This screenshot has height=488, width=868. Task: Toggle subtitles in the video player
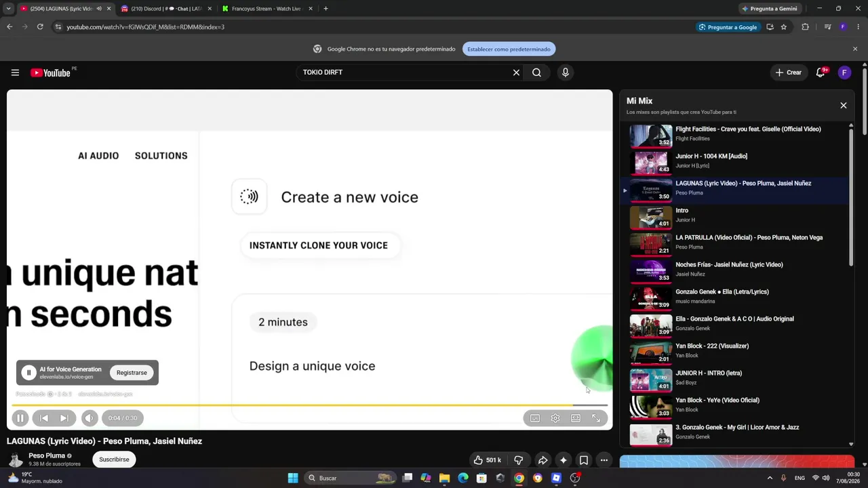click(x=535, y=418)
